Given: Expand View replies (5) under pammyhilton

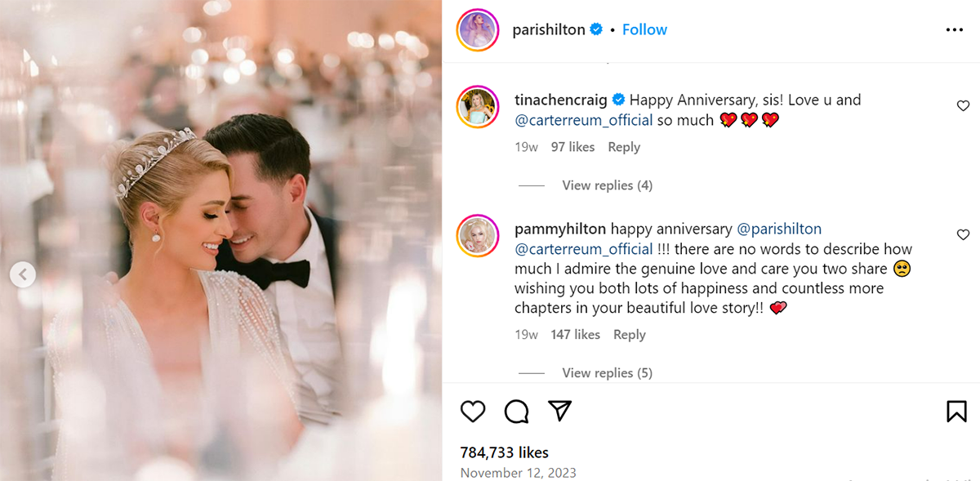Looking at the screenshot, I should [607, 373].
